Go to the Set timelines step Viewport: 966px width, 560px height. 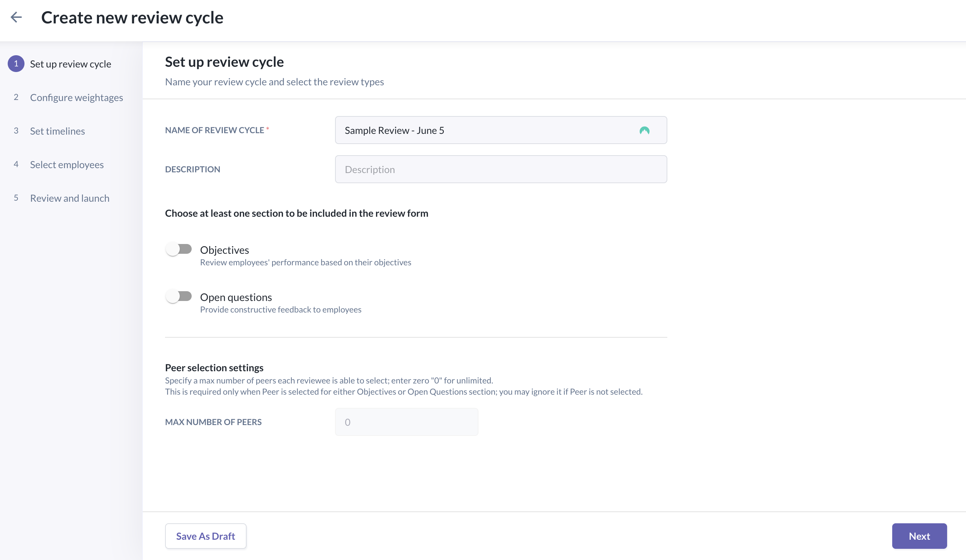[x=57, y=131]
